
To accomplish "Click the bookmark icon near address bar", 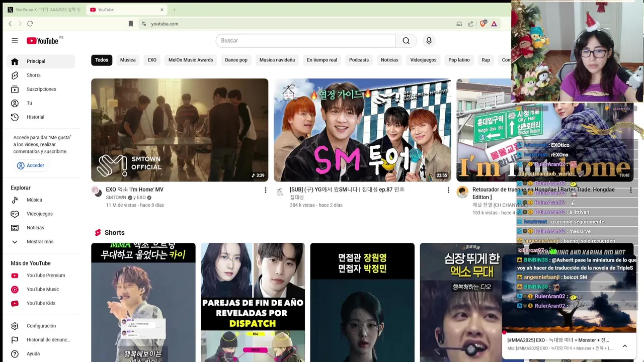I will point(131,24).
